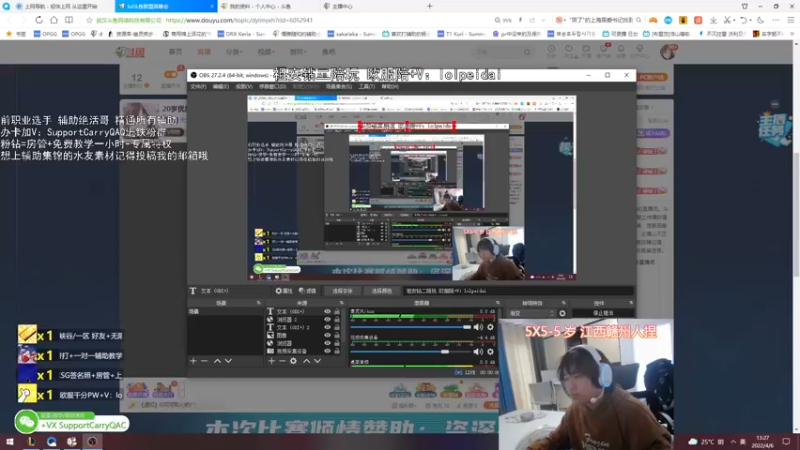Screen dimensions: 800x450
Task: Mute the second mixer channel speaker icon
Action: click(478, 352)
